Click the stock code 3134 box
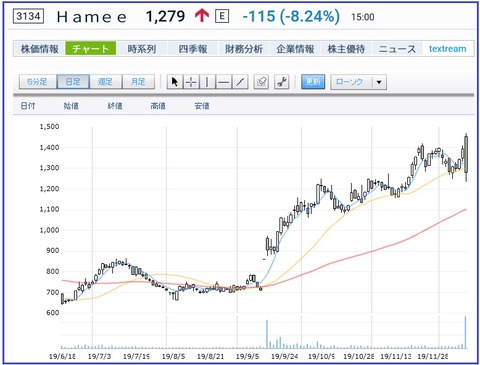This screenshot has width=480, height=365. (28, 16)
